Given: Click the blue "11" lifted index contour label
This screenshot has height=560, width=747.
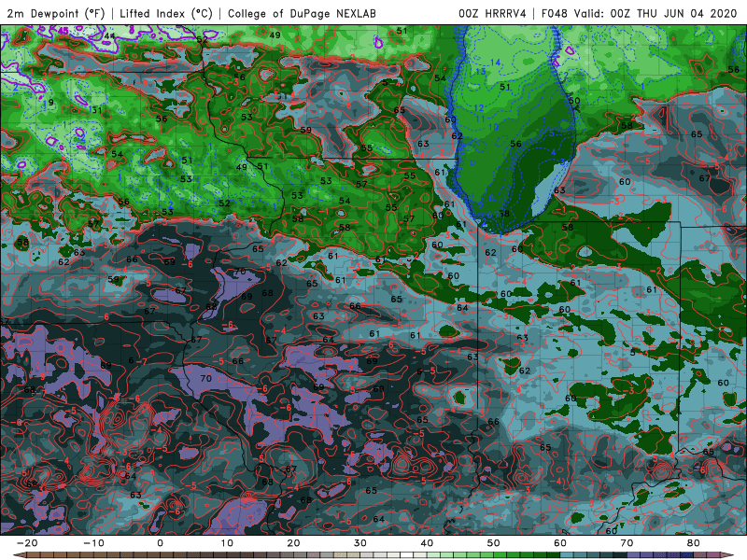Looking at the screenshot, I should [480, 119].
